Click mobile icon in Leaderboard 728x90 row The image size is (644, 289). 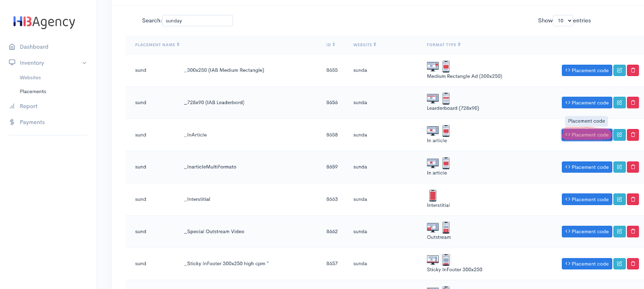click(x=446, y=98)
